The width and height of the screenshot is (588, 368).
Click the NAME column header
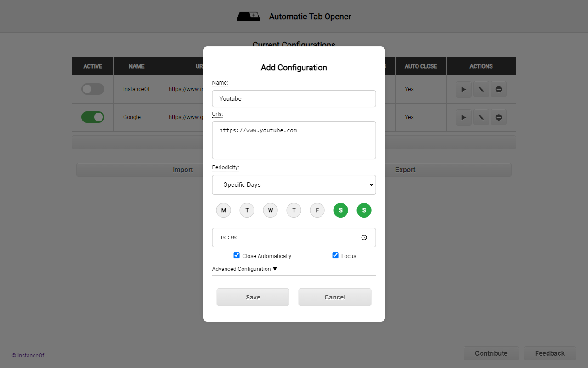(x=136, y=66)
